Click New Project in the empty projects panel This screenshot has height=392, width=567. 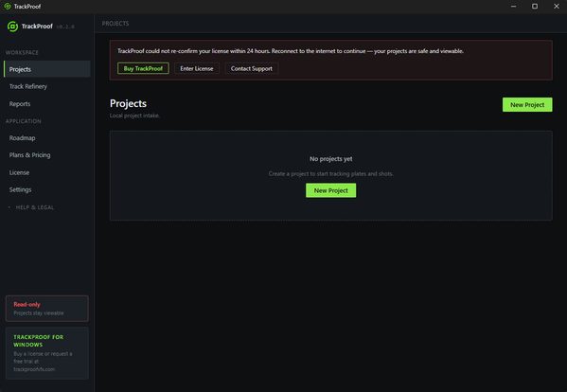[x=331, y=190]
